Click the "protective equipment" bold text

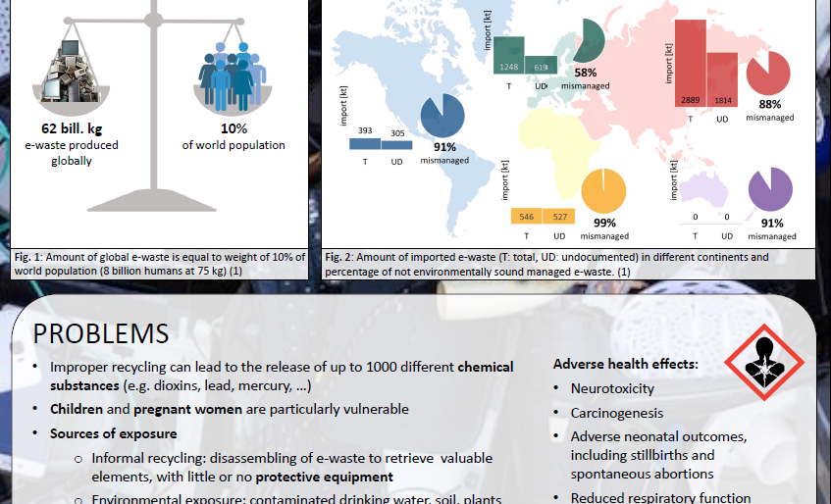(x=325, y=477)
